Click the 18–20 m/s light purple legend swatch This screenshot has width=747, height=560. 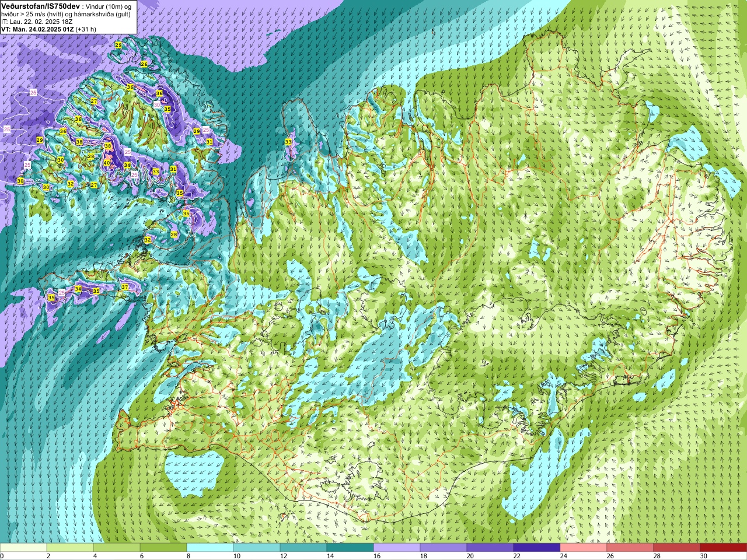(x=444, y=548)
